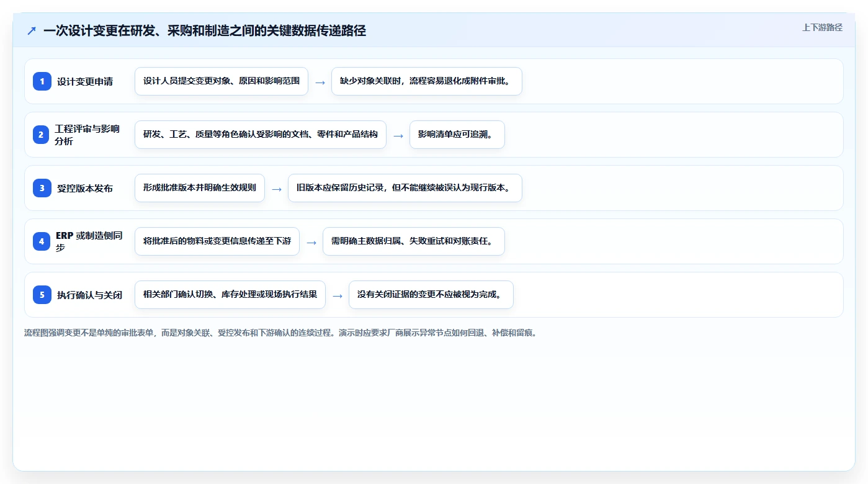Click box 旧版本应保留历史记录，但不能继续被误认为现行版本。

tap(405, 188)
